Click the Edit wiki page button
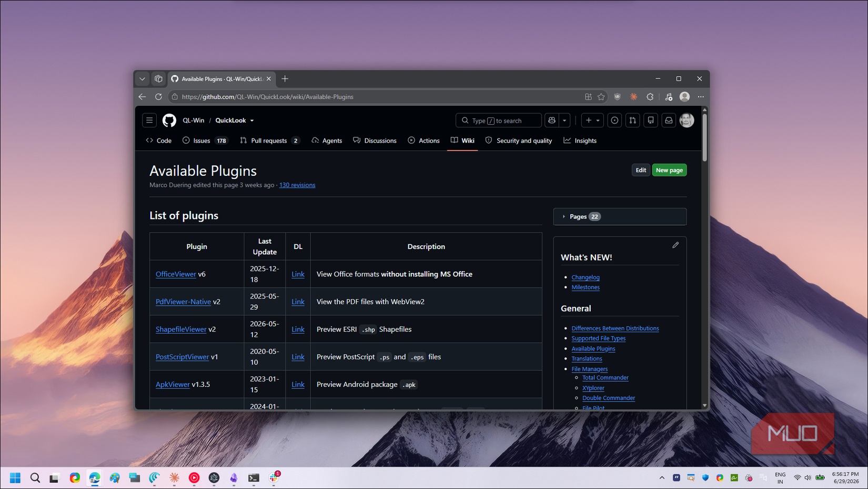This screenshot has width=868, height=489. tap(641, 170)
